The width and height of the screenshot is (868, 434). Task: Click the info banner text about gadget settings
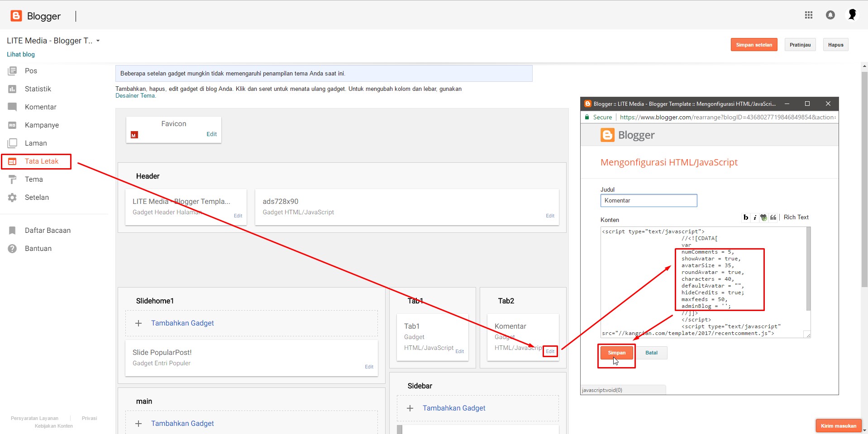pos(233,74)
